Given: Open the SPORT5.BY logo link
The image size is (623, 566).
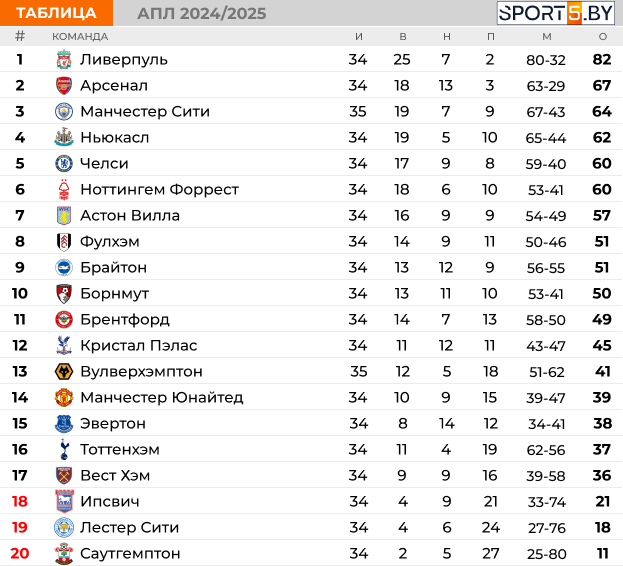Looking at the screenshot, I should pos(556,13).
